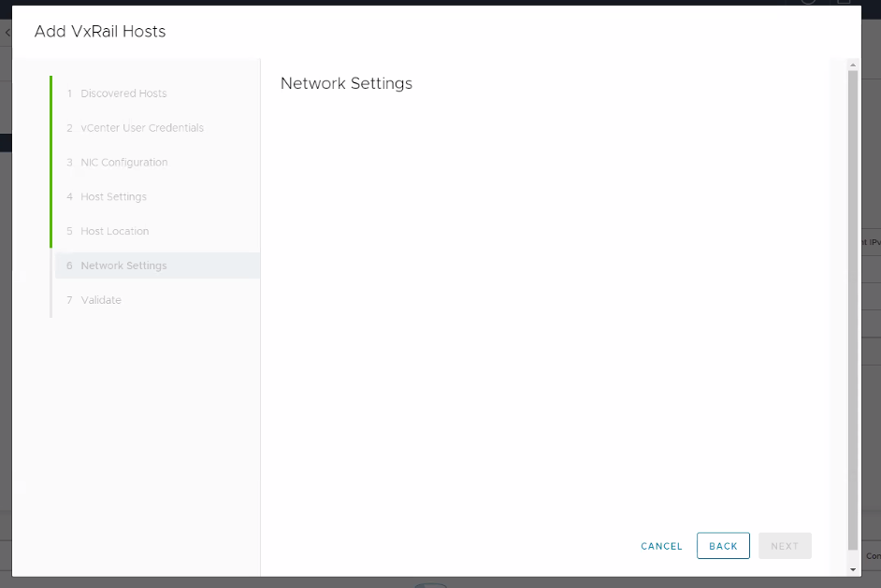Click the disabled NEXT button
Screen dimensions: 881x588
785,546
